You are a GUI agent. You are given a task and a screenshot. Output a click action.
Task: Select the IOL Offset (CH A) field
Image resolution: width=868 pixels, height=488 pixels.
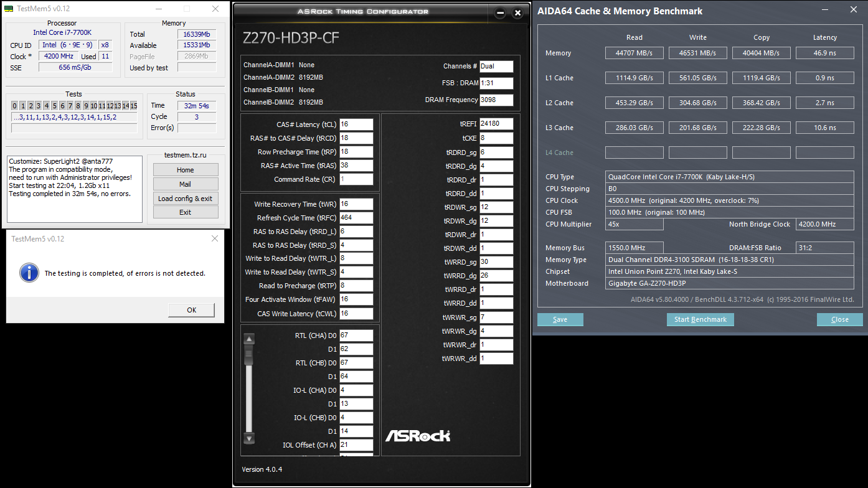(356, 445)
